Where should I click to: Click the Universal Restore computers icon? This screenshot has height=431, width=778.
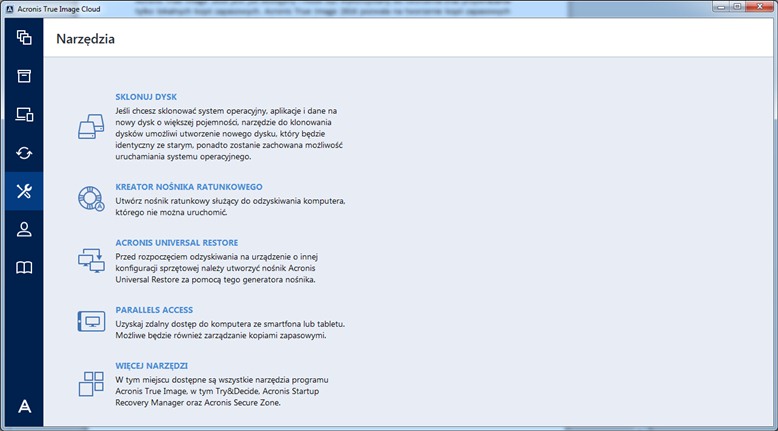point(91,260)
